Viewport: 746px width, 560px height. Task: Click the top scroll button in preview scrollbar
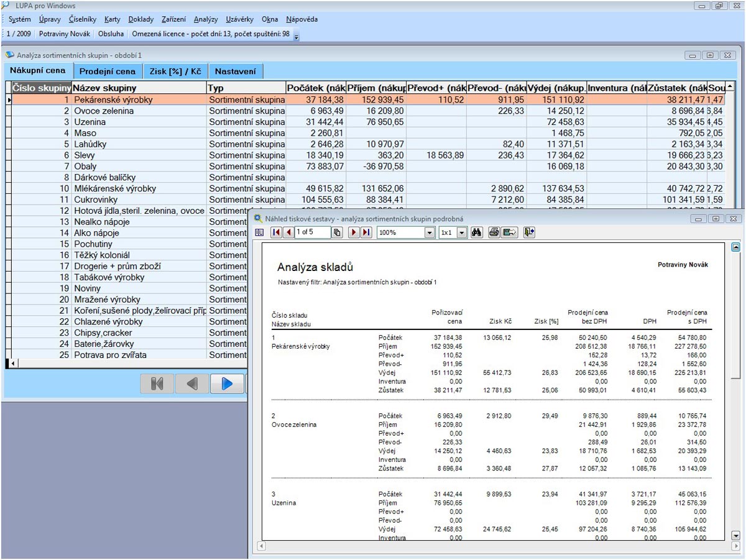pyautogui.click(x=736, y=247)
